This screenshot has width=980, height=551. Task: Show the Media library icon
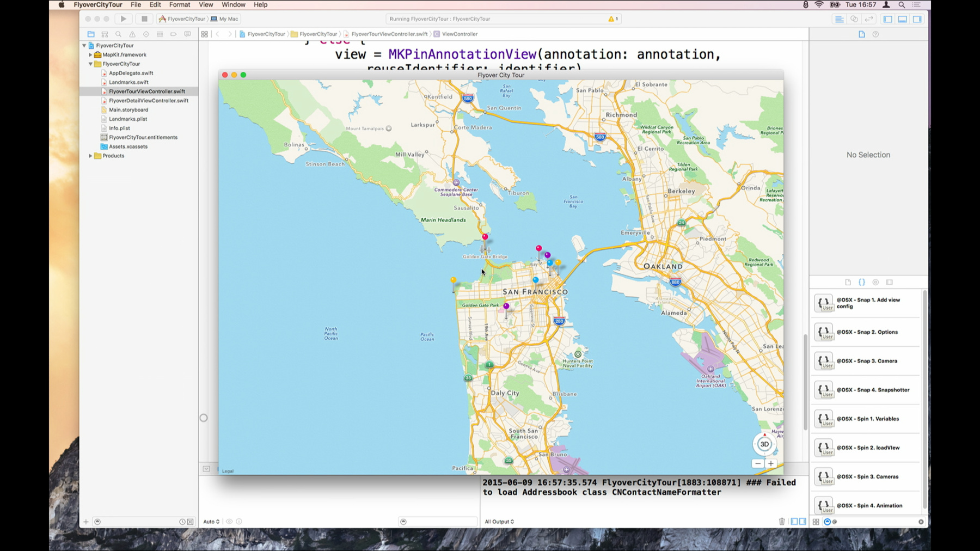click(890, 282)
